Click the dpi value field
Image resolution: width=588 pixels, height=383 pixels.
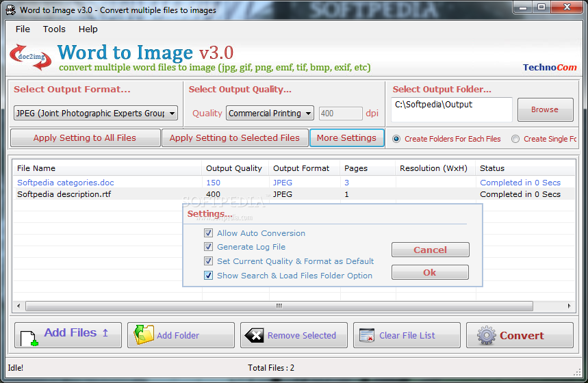coord(340,113)
